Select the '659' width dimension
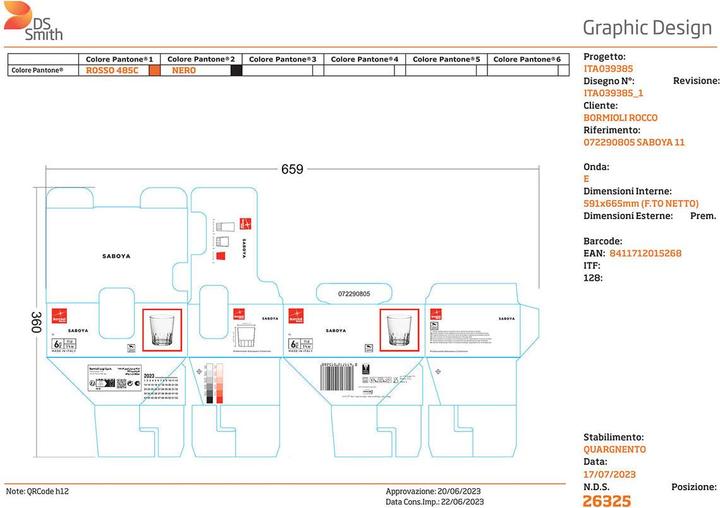 292,169
